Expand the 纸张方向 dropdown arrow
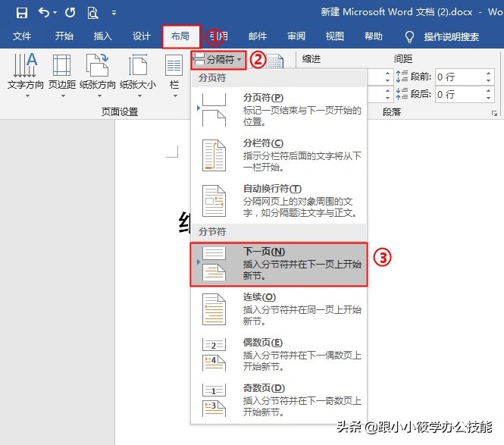 (99, 96)
